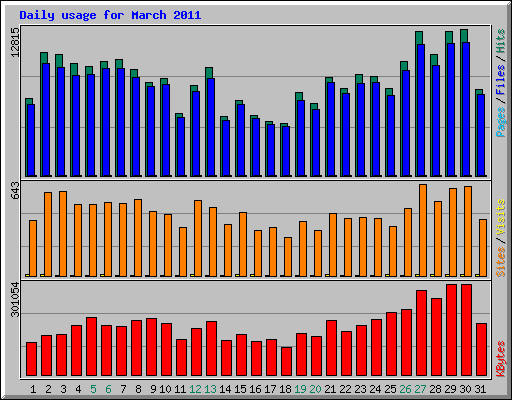
Task: Click day label 27 in green
Action: coord(420,389)
